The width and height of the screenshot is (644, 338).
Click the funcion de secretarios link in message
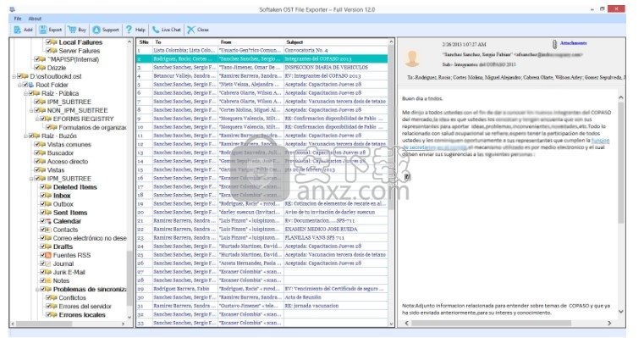tap(505, 144)
